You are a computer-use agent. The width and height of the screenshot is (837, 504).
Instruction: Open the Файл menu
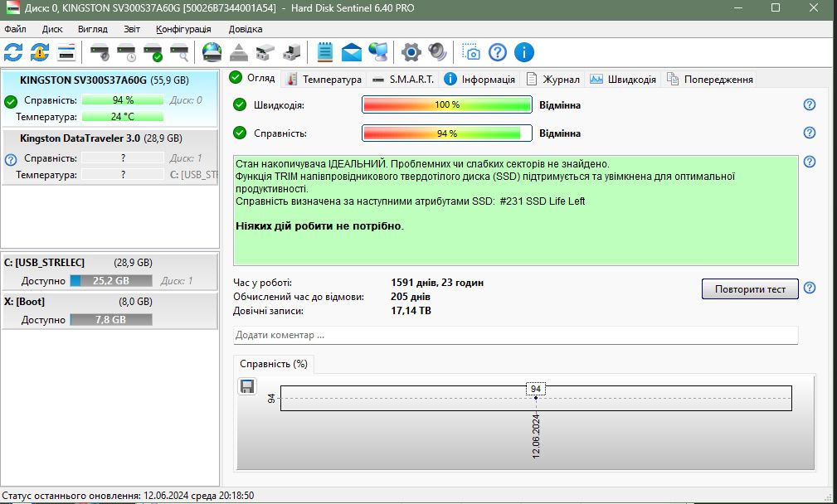[15, 29]
